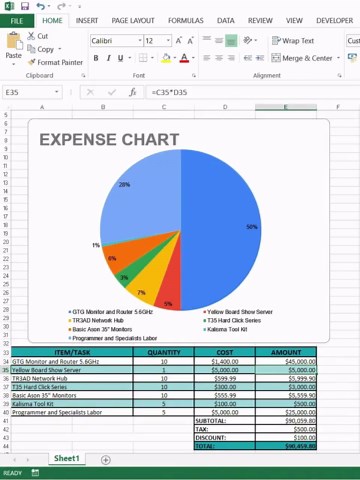Click Increase Indent icon
This screenshot has width=360, height=480.
[x=260, y=58]
